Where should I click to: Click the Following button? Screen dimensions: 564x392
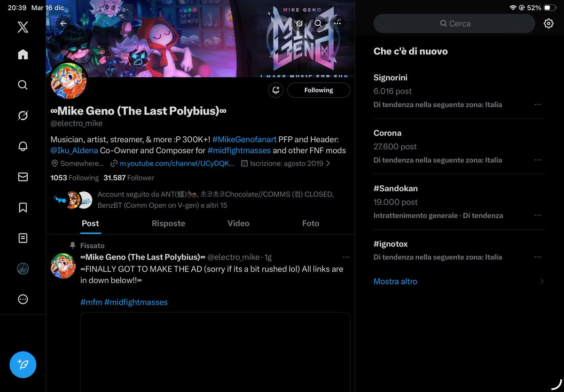coord(319,90)
